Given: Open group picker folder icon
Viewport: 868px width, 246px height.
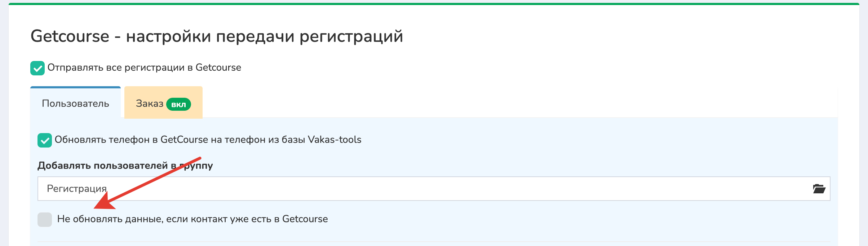Looking at the screenshot, I should pyautogui.click(x=819, y=189).
